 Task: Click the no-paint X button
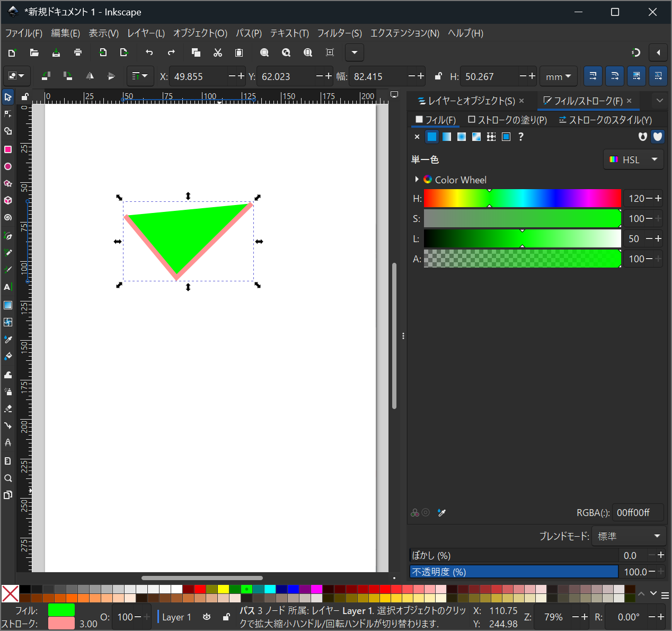(x=417, y=137)
